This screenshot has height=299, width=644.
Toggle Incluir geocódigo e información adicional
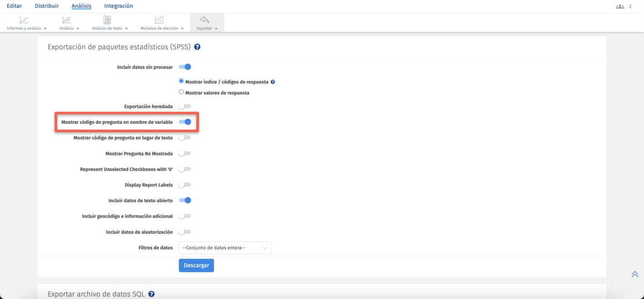point(185,216)
